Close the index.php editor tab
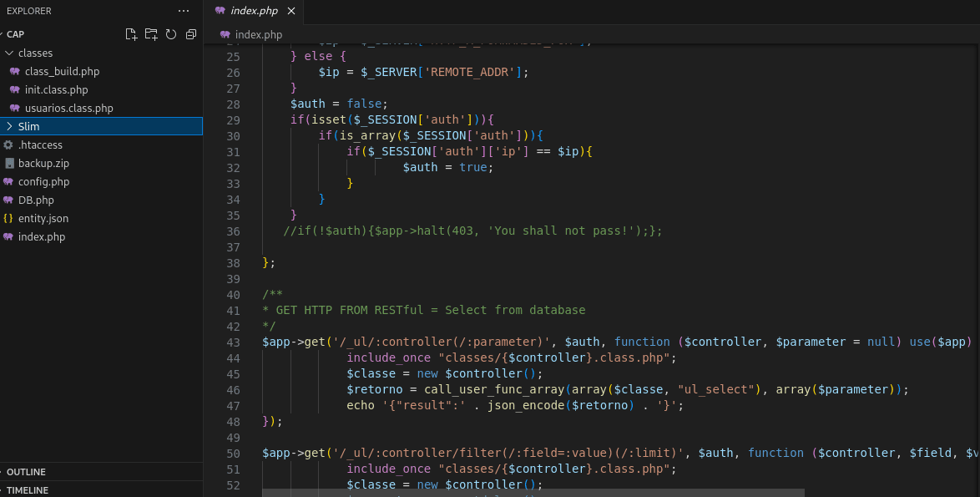Image resolution: width=980 pixels, height=497 pixels. pyautogui.click(x=290, y=11)
